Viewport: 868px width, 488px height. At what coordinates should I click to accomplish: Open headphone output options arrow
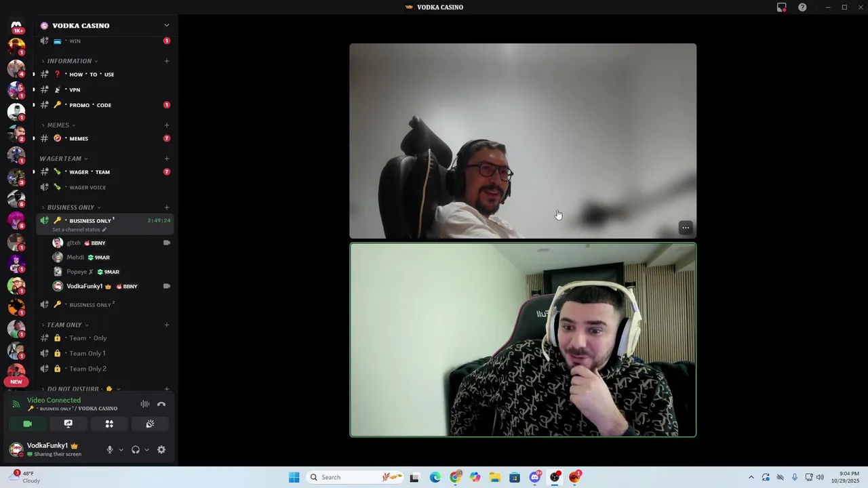click(146, 449)
